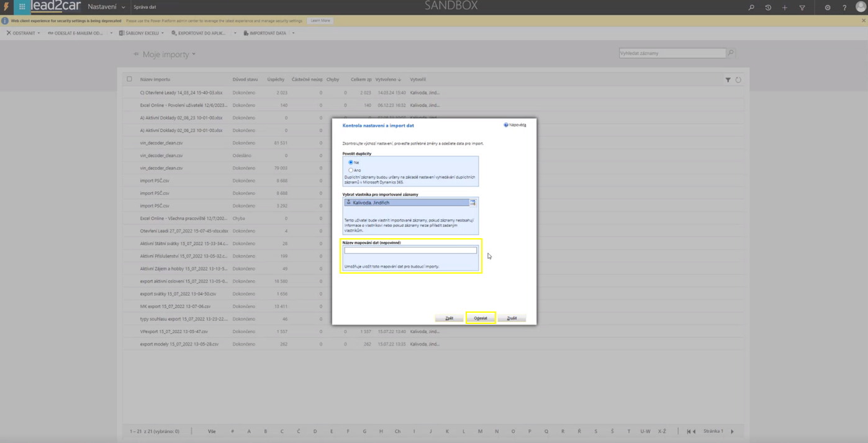Tick the select-all checkbox in the grid header
The width and height of the screenshot is (868, 443).
(129, 79)
